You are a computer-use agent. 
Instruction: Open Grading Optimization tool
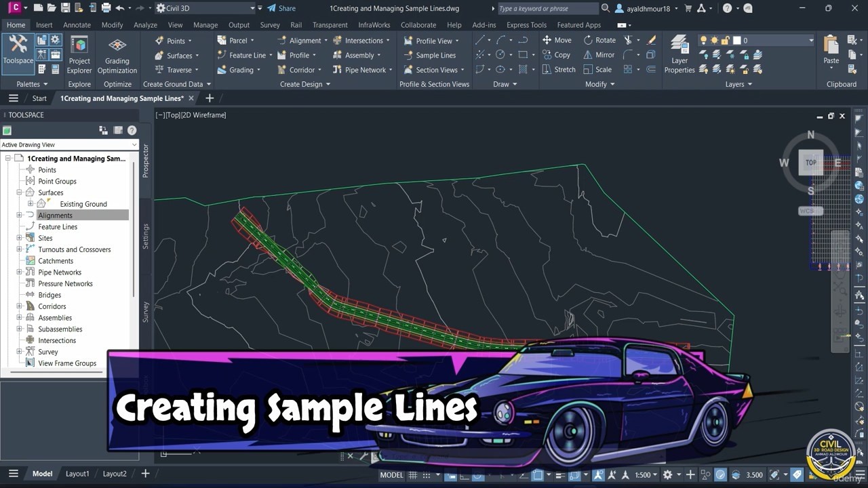117,54
